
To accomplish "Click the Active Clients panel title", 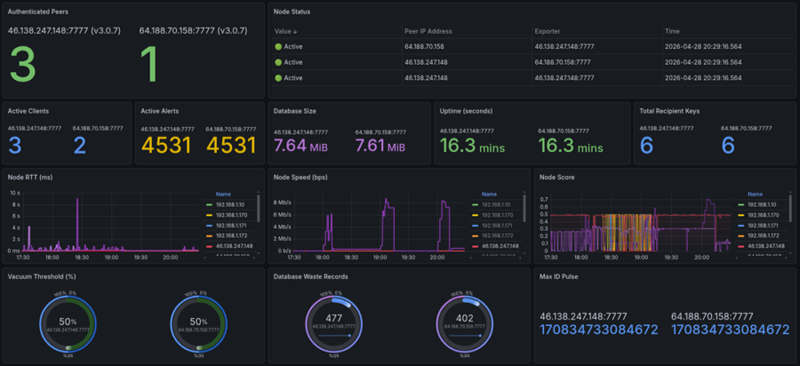I will 28,111.
